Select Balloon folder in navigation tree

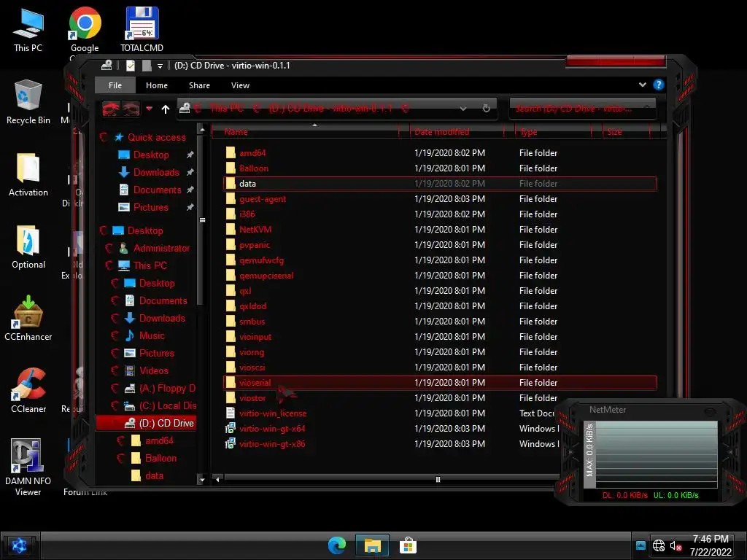click(x=160, y=458)
